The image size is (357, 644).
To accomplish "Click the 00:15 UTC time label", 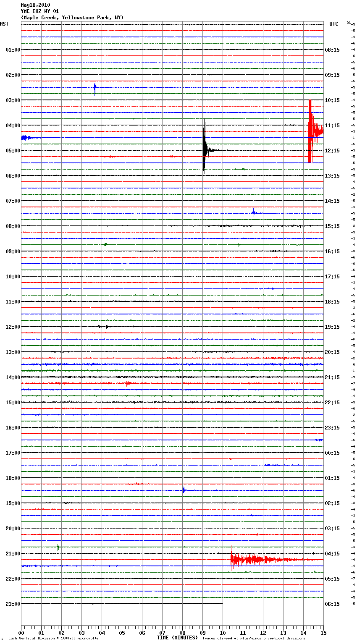I will pos(332,453).
